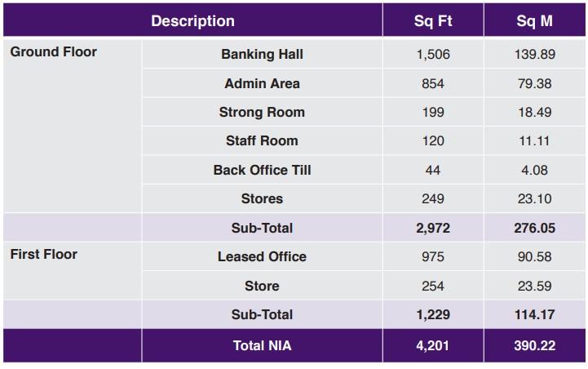Click the 4,201 total square feet value
Viewport: 588px width, 369px height.
click(x=432, y=345)
